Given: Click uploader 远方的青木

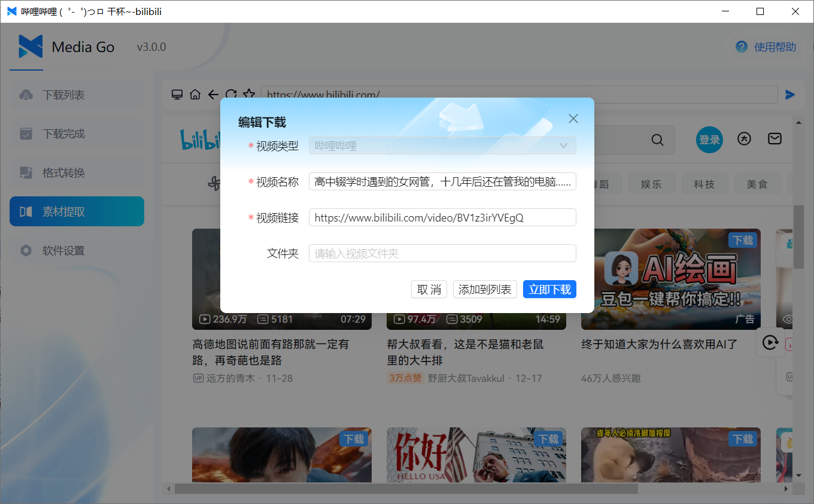Looking at the screenshot, I should point(230,378).
